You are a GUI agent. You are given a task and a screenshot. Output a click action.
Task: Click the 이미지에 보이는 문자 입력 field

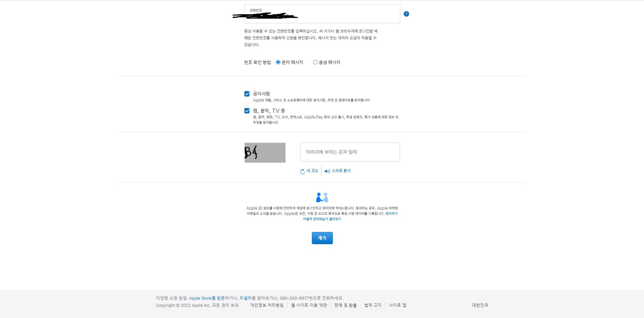[x=350, y=152]
